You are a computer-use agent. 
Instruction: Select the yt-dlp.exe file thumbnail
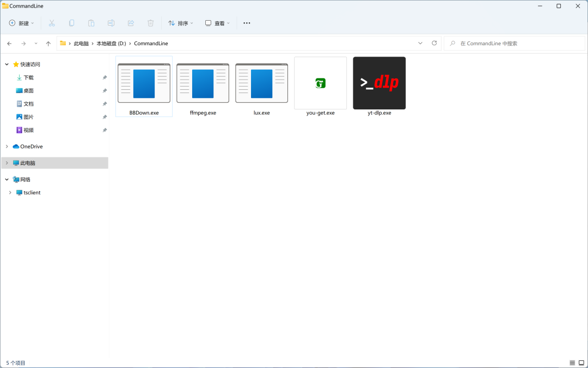coord(379,83)
